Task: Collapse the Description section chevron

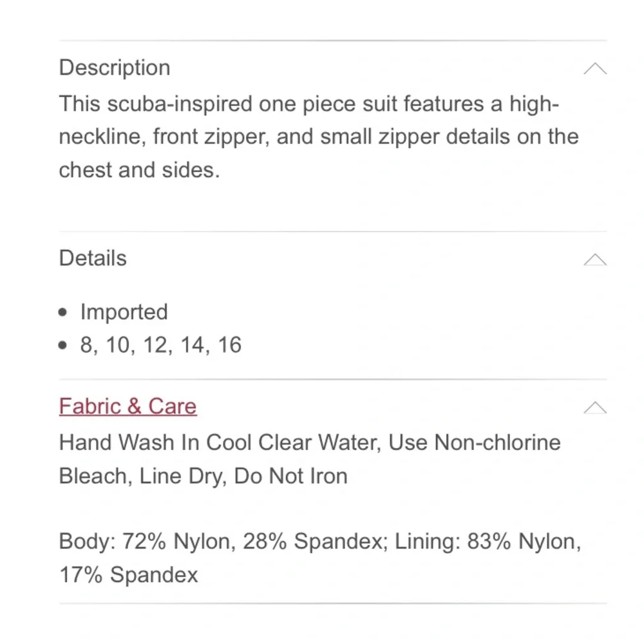Action: (594, 69)
